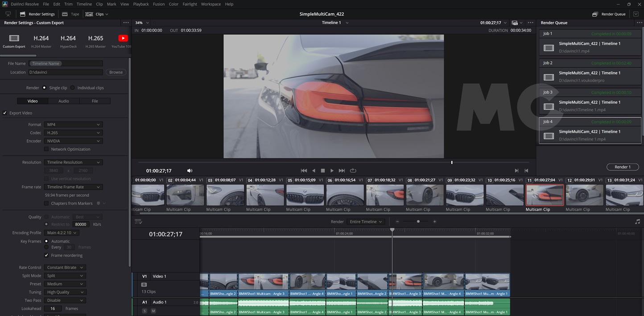Viewport: 644px width, 316px height.
Task: Select the Individual clips radio button
Action: pyautogui.click(x=73, y=88)
